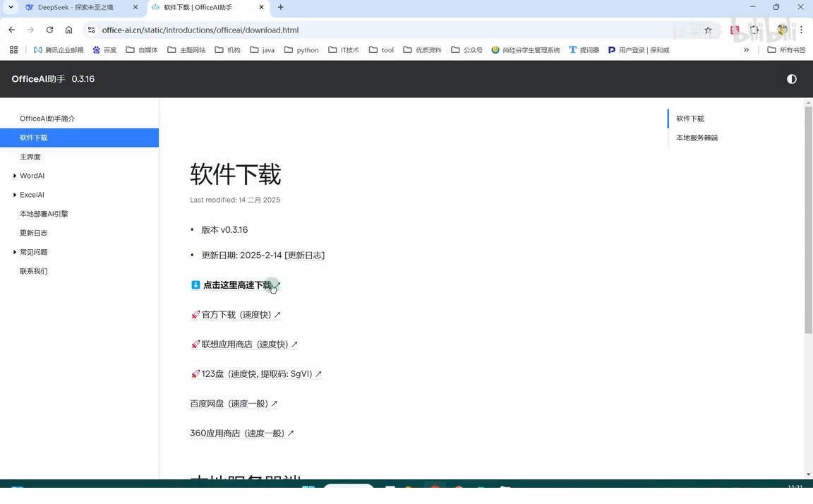Click the page vertical scrollbar thumb
This screenshot has height=504, width=813.
[808, 220]
